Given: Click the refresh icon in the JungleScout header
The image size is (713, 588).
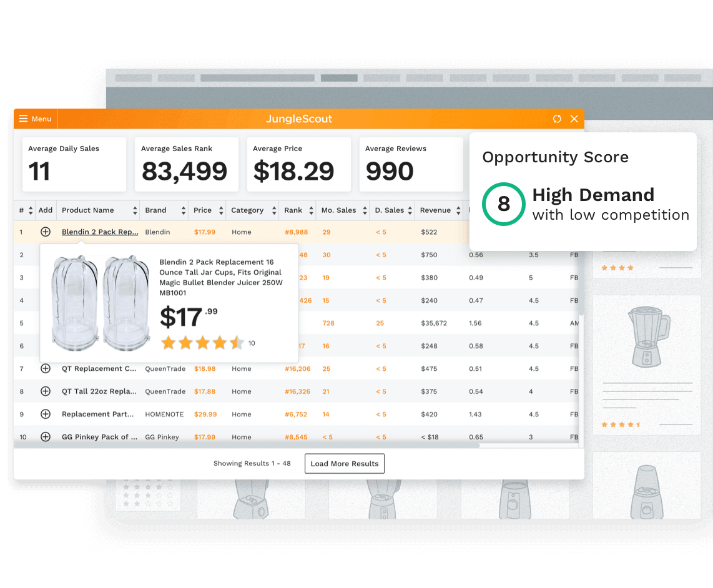Looking at the screenshot, I should pos(557,119).
